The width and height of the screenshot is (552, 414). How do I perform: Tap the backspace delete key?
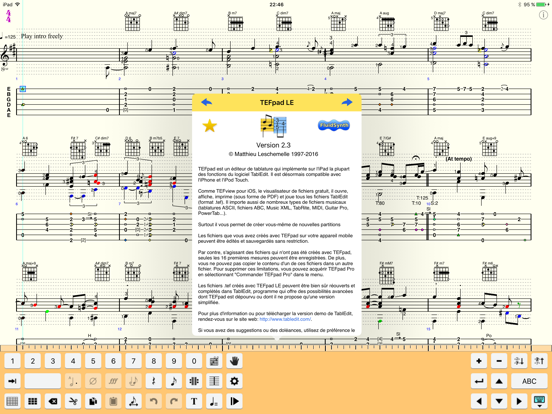click(x=53, y=401)
